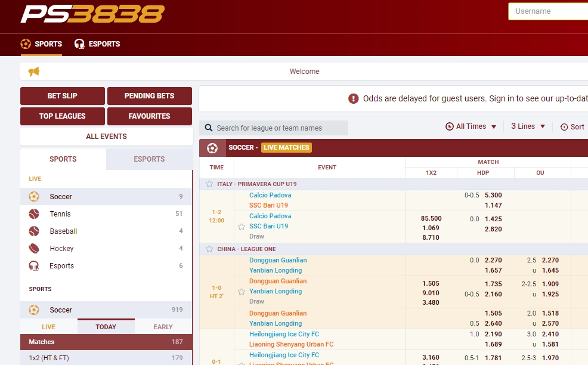Image resolution: width=588 pixels, height=365 pixels.
Task: Click the search magnifier icon
Action: click(209, 128)
